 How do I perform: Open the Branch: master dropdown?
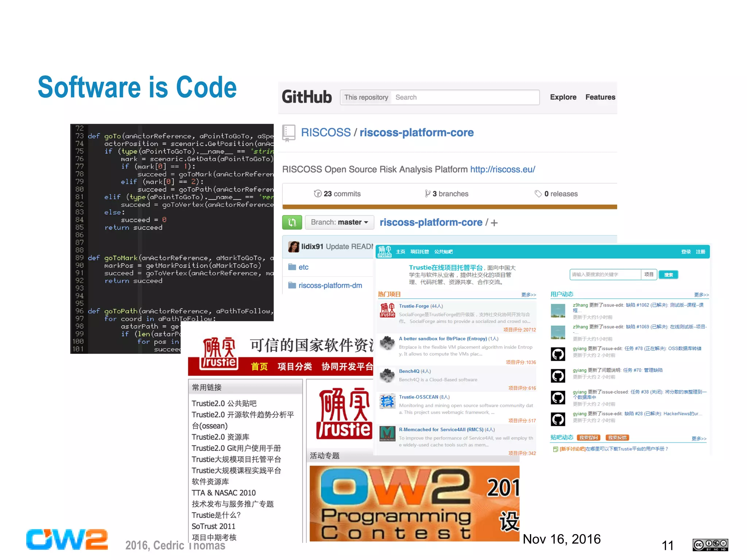click(x=339, y=222)
